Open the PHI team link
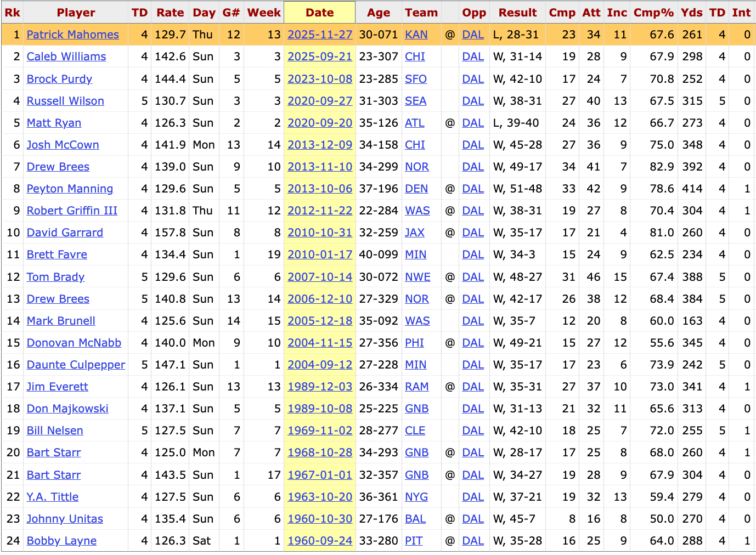This screenshot has width=756, height=555. tap(415, 343)
